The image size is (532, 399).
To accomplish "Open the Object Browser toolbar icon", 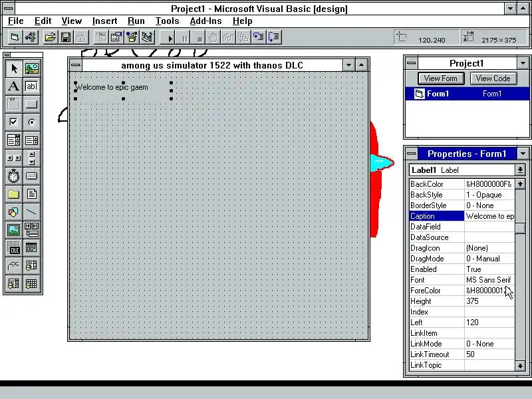I will tap(132, 37).
